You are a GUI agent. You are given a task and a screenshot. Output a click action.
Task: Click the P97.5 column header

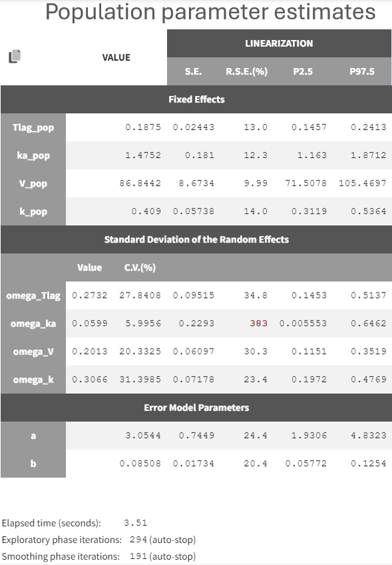click(x=362, y=71)
